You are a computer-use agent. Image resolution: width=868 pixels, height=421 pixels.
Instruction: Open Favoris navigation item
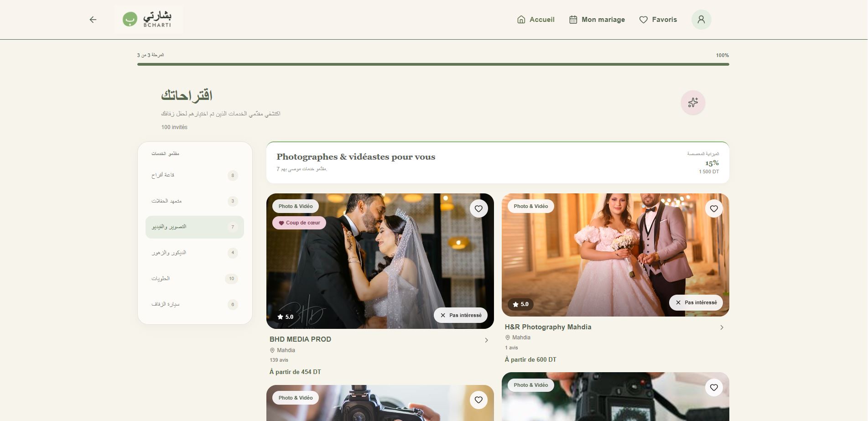658,20
